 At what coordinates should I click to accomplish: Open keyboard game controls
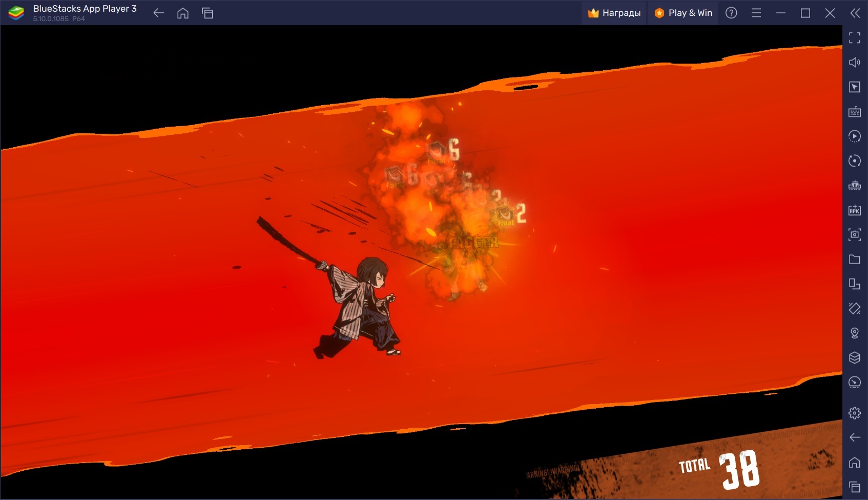(854, 111)
